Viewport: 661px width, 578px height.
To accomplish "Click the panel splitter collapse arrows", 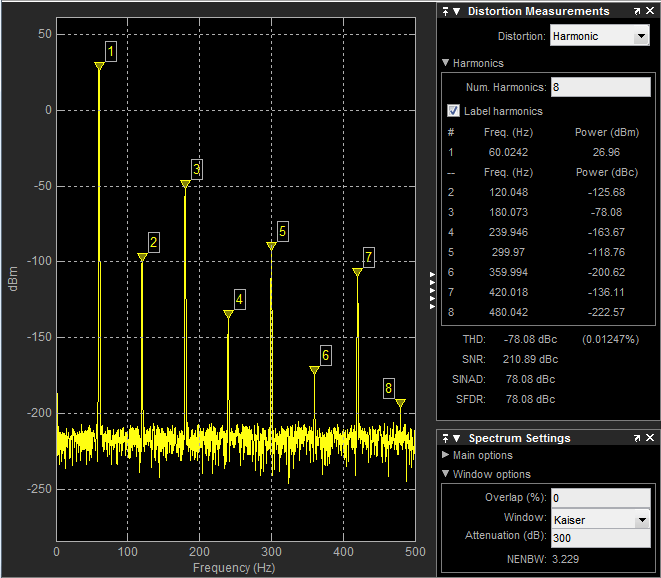I will 432,290.
